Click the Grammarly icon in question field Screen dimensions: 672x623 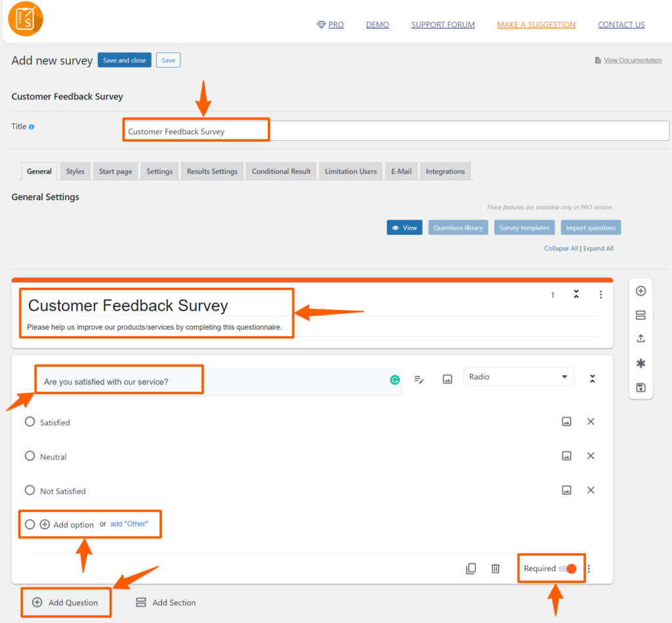pos(394,380)
